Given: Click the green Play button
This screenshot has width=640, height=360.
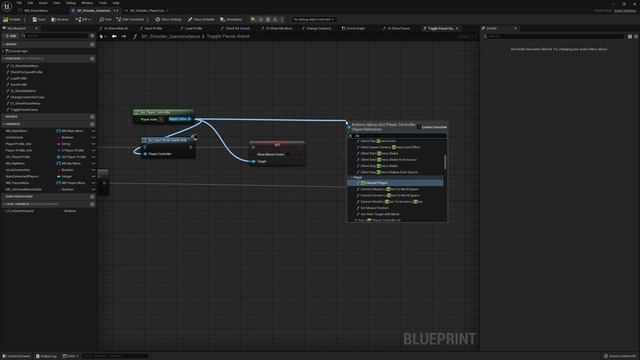Looking at the screenshot, I should coord(253,19).
